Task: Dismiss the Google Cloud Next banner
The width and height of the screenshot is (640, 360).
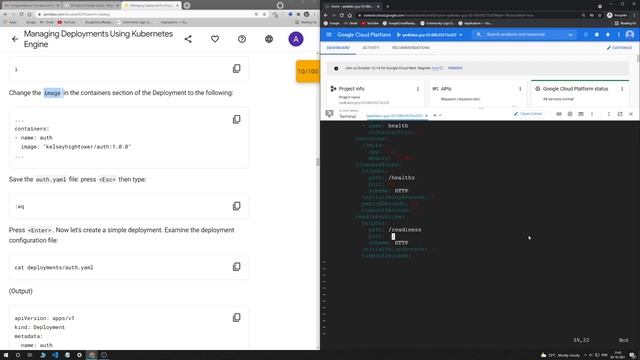Action: pos(455,68)
